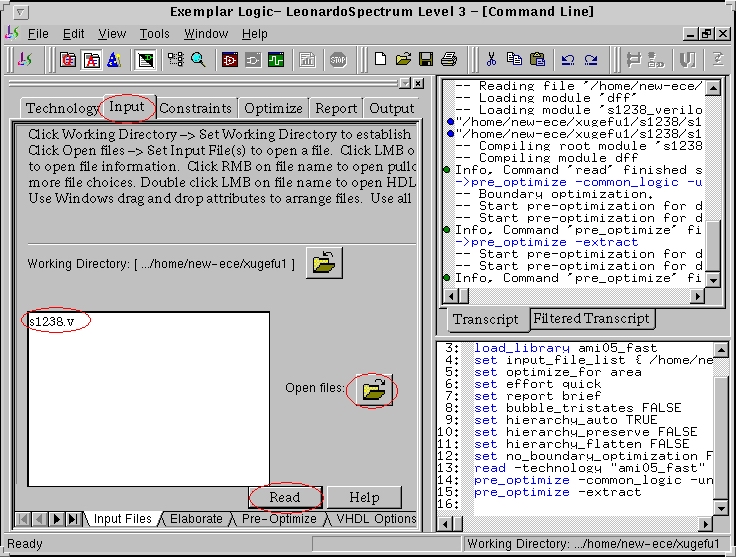The width and height of the screenshot is (736, 557).
Task: Switch to the Optimize tab
Action: pyautogui.click(x=273, y=108)
